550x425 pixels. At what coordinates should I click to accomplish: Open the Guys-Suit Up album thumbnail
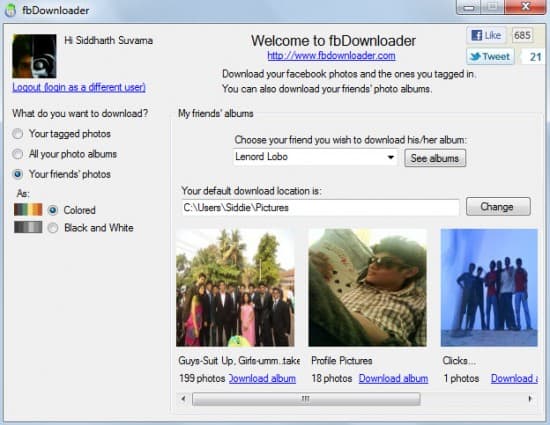[x=235, y=288]
